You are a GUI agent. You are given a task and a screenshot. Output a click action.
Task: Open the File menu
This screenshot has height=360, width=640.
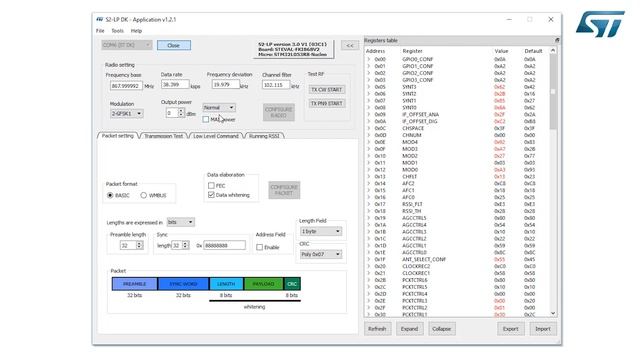pyautogui.click(x=100, y=31)
